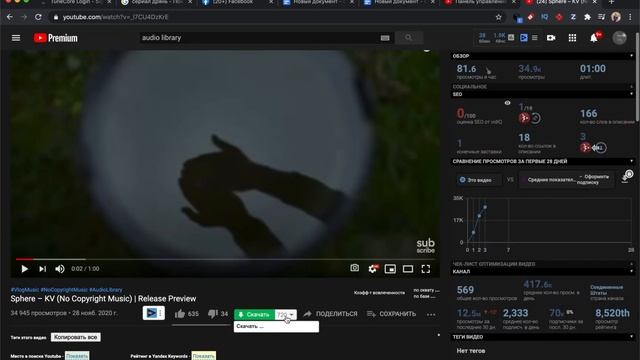Screen dimensions: 640x360
Task: Play the video
Action: [x=24, y=269]
